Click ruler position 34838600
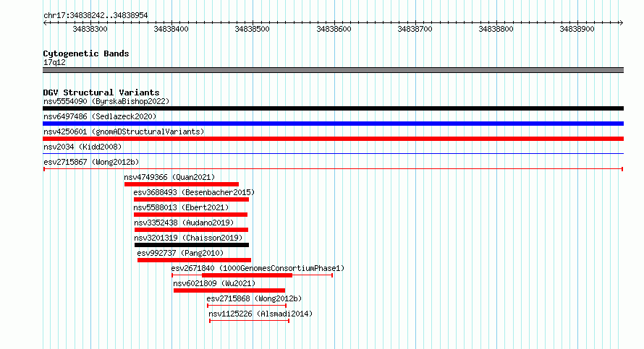 (x=334, y=29)
